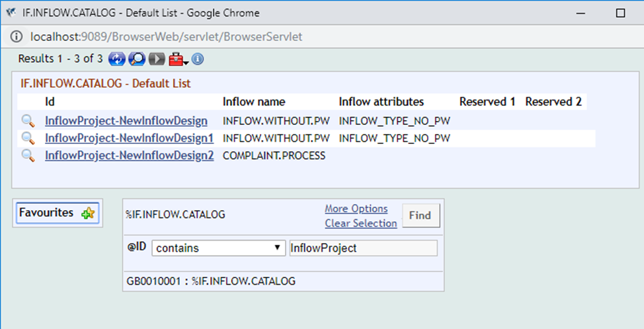View record icon for InflowProject-NewInflowDesign1
The width and height of the screenshot is (644, 329).
coord(28,138)
